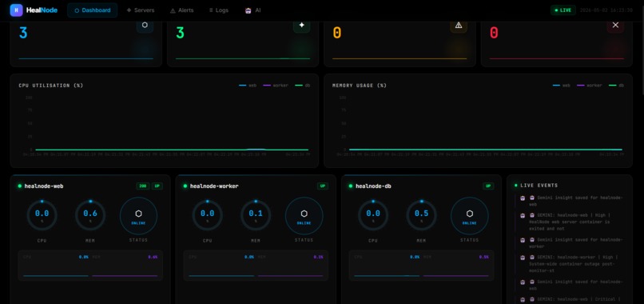Image resolution: width=644 pixels, height=304 pixels.
Task: Go to the Logs tab
Action: pos(218,10)
